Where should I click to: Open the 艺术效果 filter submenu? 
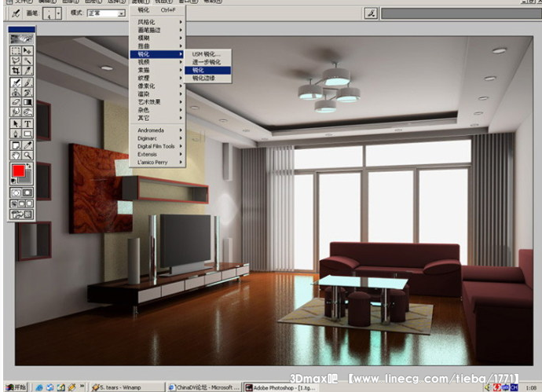(x=157, y=101)
